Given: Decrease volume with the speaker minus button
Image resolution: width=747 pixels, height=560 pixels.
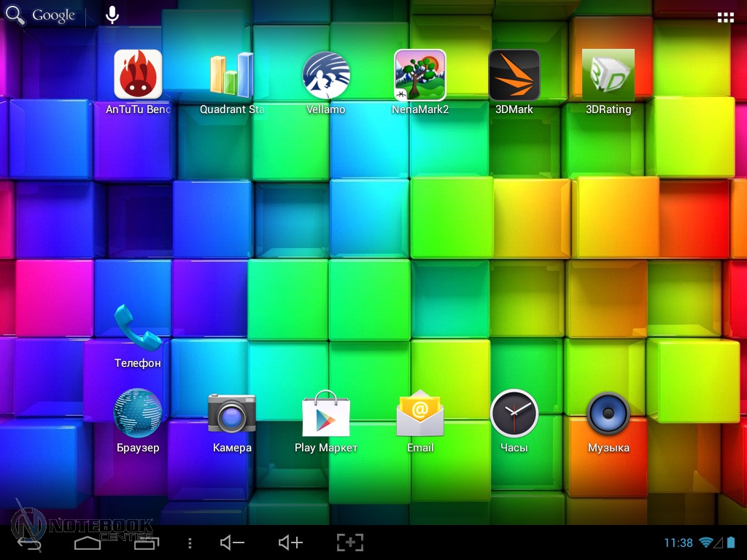Looking at the screenshot, I should point(232,542).
